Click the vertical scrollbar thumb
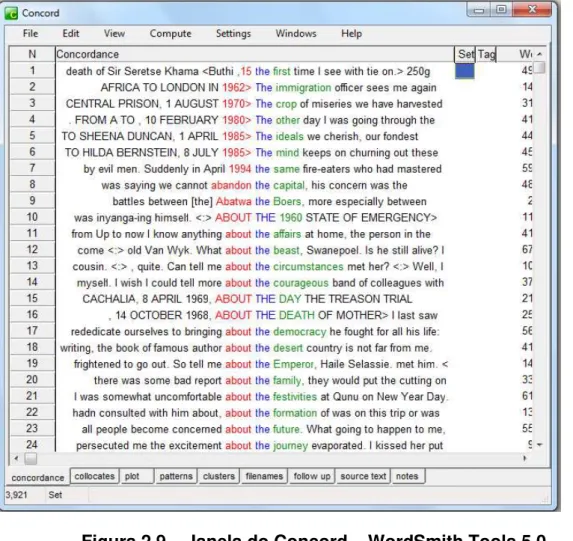573x541 pixels. pyautogui.click(x=539, y=67)
